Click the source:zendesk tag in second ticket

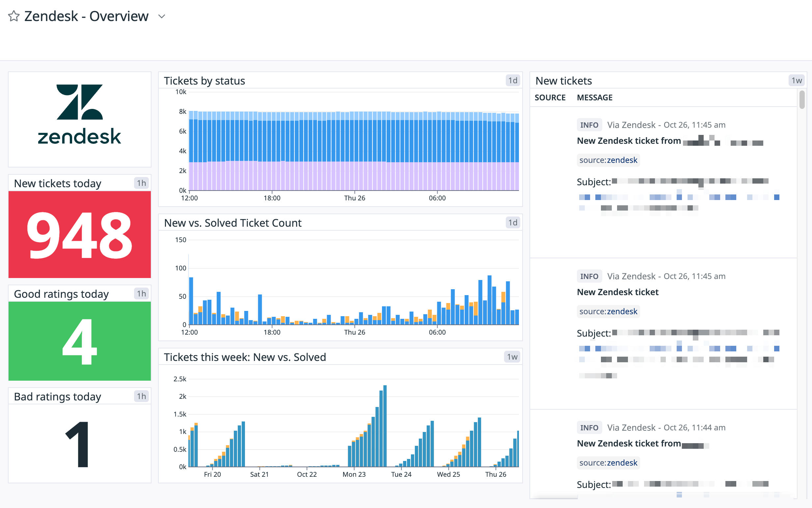point(608,312)
